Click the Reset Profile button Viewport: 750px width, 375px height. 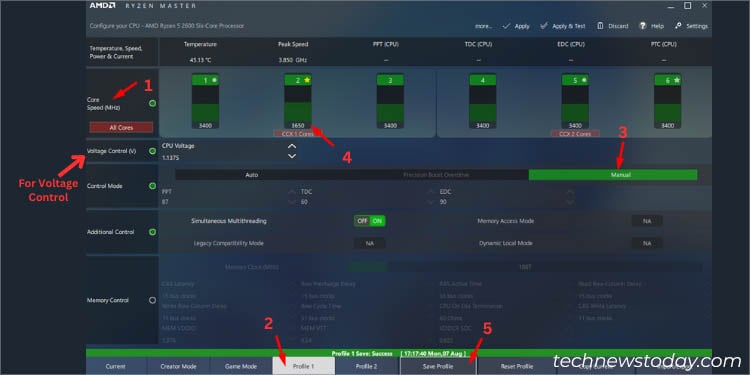(517, 366)
